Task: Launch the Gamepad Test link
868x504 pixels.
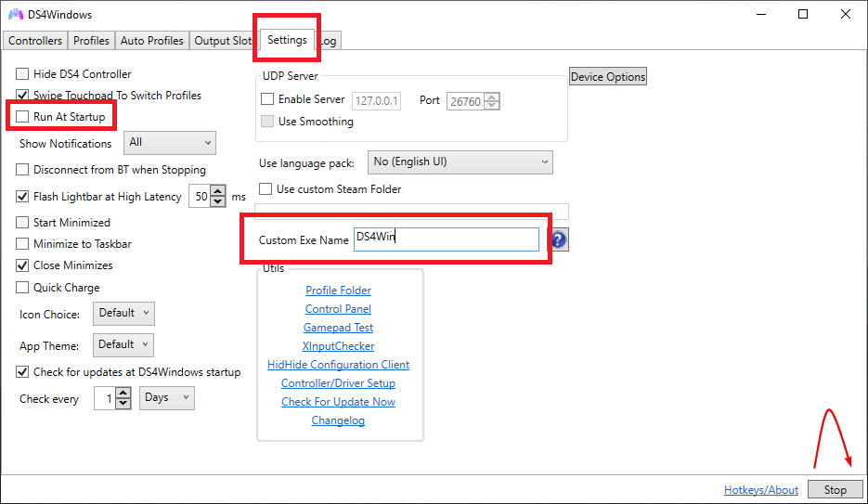Action: pos(338,328)
